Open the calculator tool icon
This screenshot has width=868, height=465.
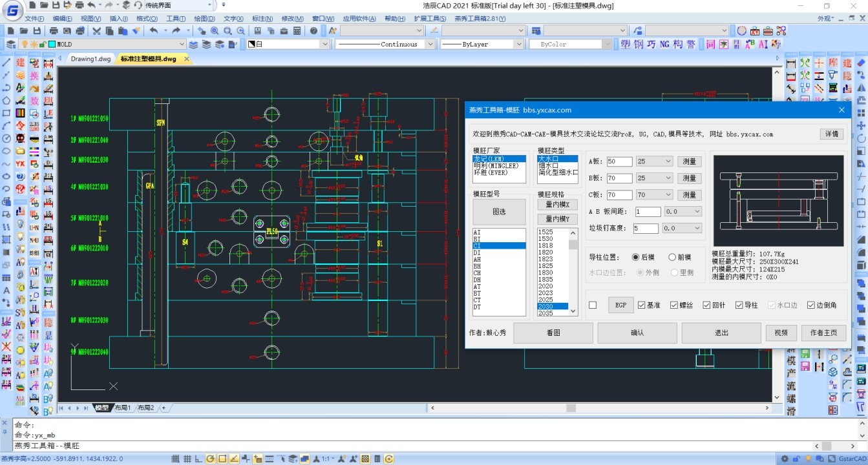(x=297, y=30)
